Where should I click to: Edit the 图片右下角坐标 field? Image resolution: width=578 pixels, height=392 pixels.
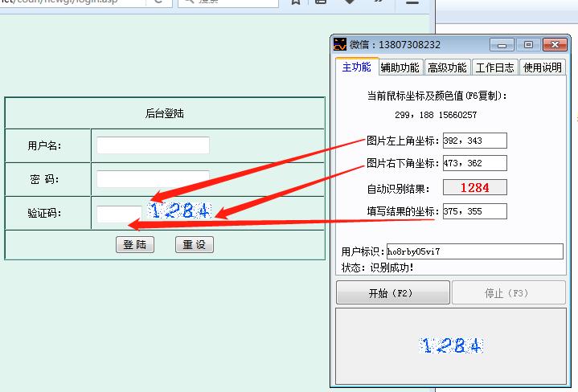[474, 163]
